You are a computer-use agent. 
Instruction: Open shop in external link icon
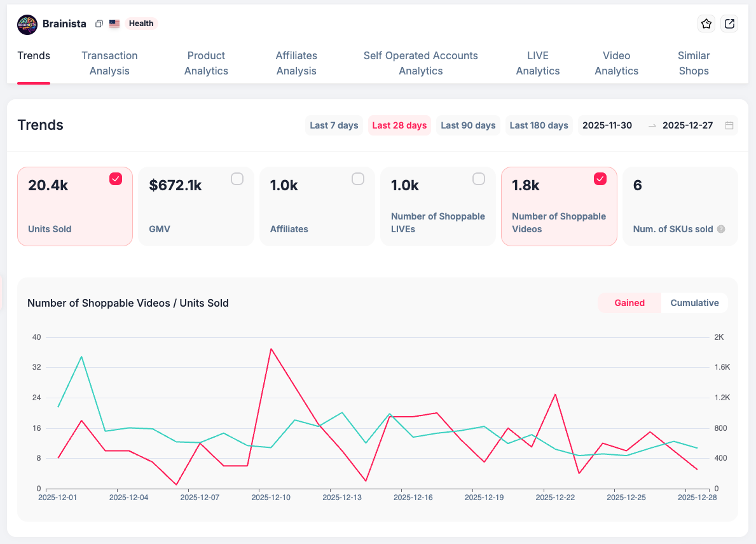pyautogui.click(x=729, y=24)
